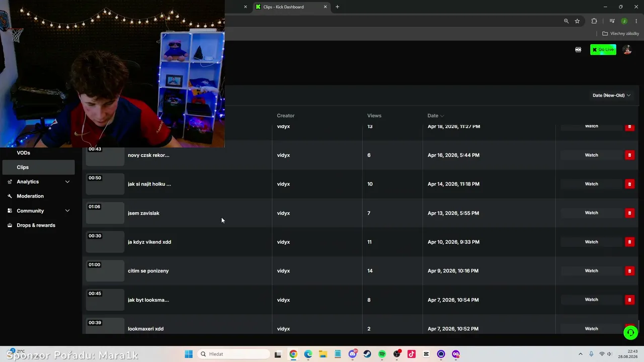The image size is (644, 362).
Task: Open the Kick user avatar menu
Action: coord(627,50)
